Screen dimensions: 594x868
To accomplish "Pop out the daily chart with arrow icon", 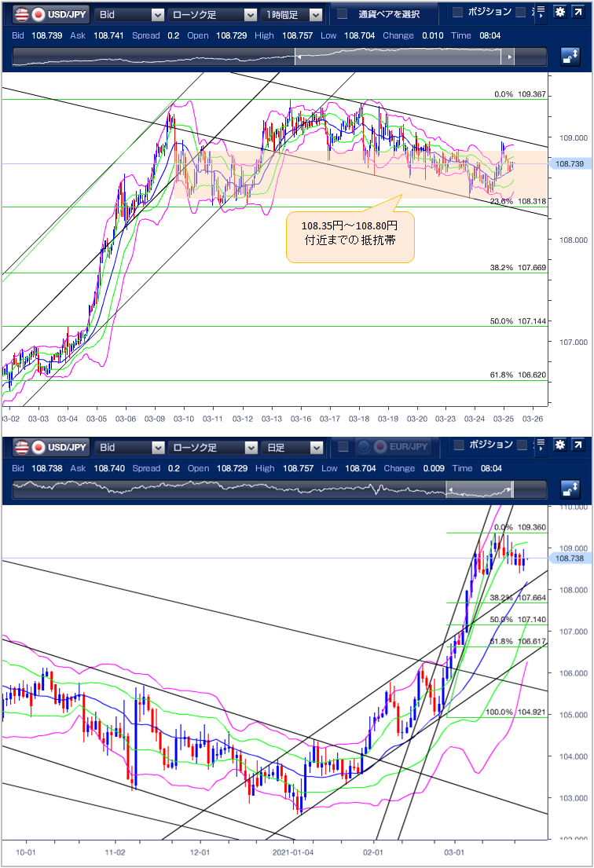I will [x=579, y=446].
